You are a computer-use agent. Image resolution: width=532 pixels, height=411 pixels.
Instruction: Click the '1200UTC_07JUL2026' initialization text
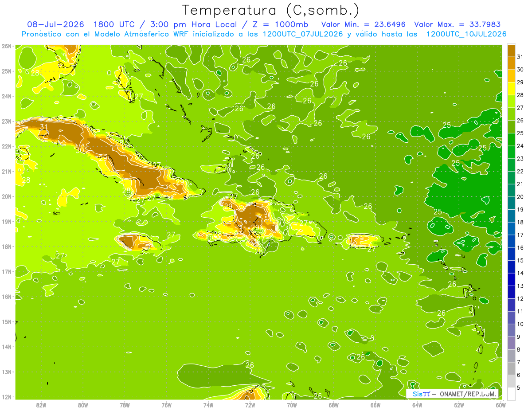tap(303, 34)
